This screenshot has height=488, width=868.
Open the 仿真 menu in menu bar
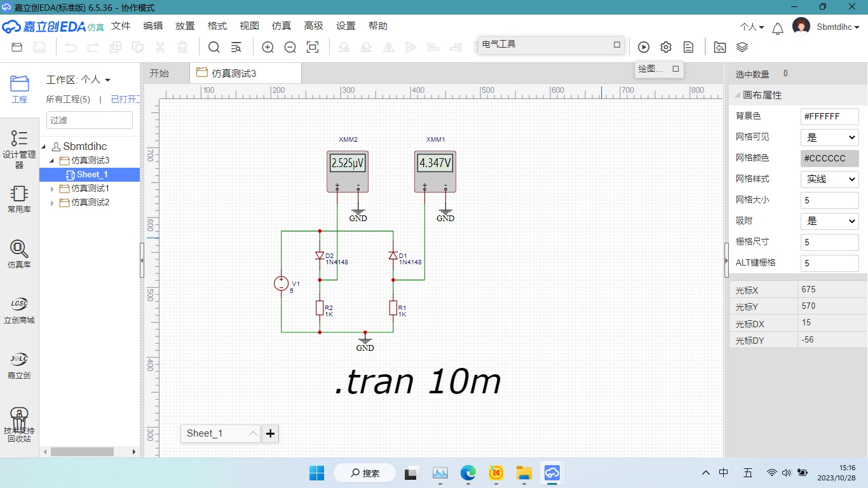tap(281, 26)
